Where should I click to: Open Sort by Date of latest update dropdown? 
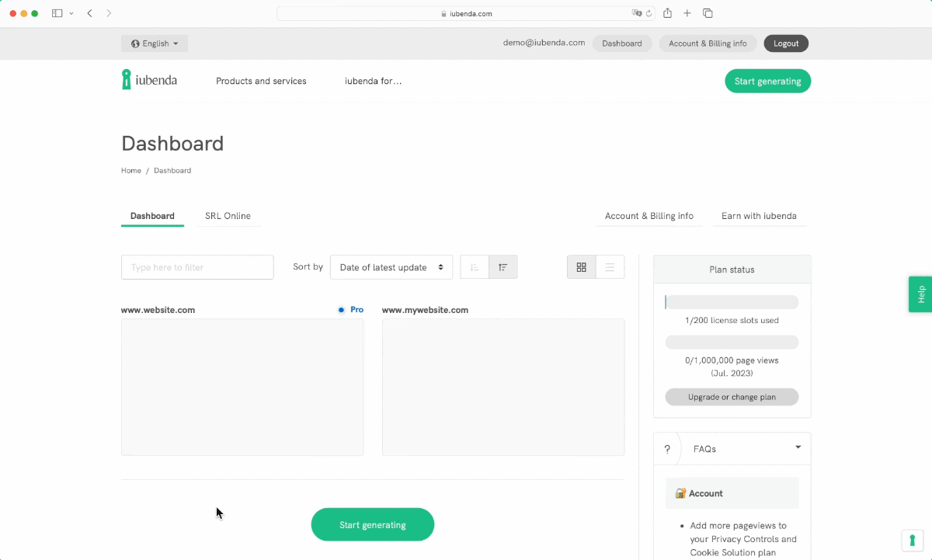(391, 267)
